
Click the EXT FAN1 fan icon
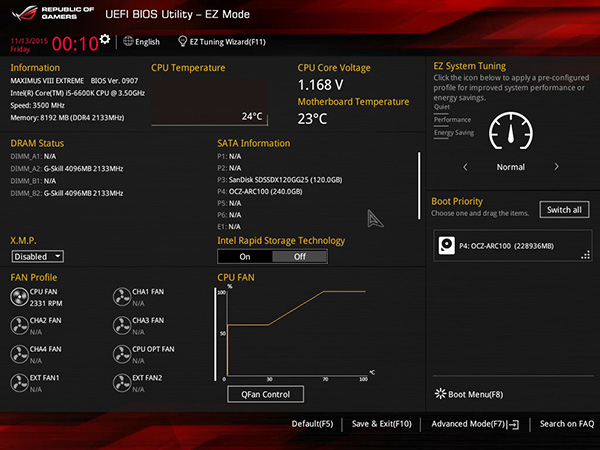(19, 383)
